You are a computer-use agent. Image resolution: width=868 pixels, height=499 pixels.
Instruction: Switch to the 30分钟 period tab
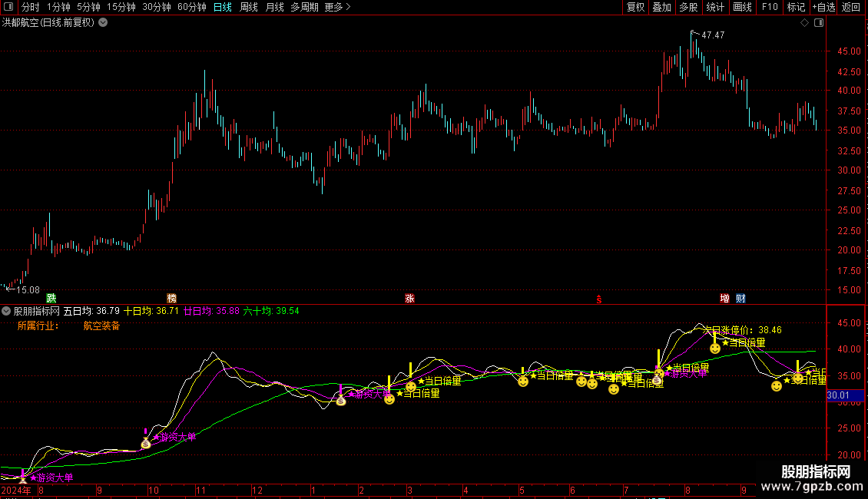click(156, 7)
